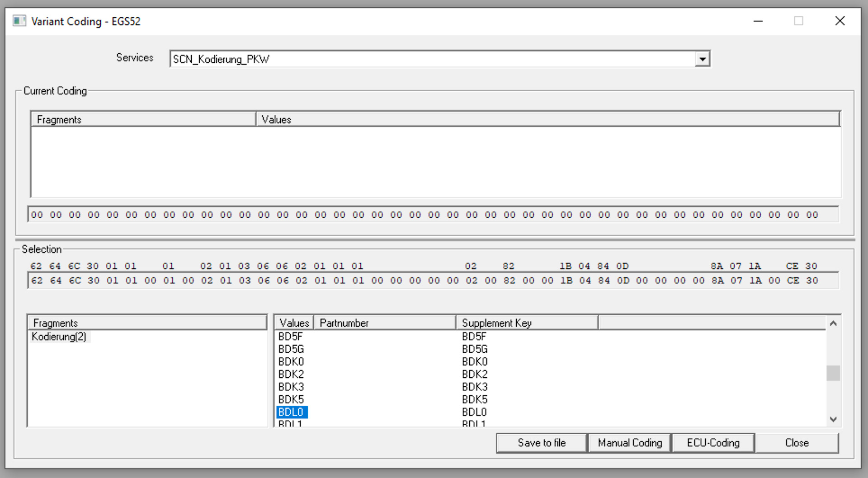Viewport: 868px width, 478px height.
Task: Sort by the Supplement Key column header
Action: (x=527, y=323)
